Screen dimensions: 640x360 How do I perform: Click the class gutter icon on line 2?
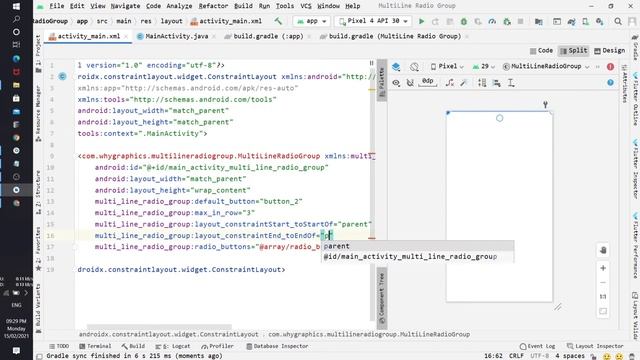pos(62,76)
